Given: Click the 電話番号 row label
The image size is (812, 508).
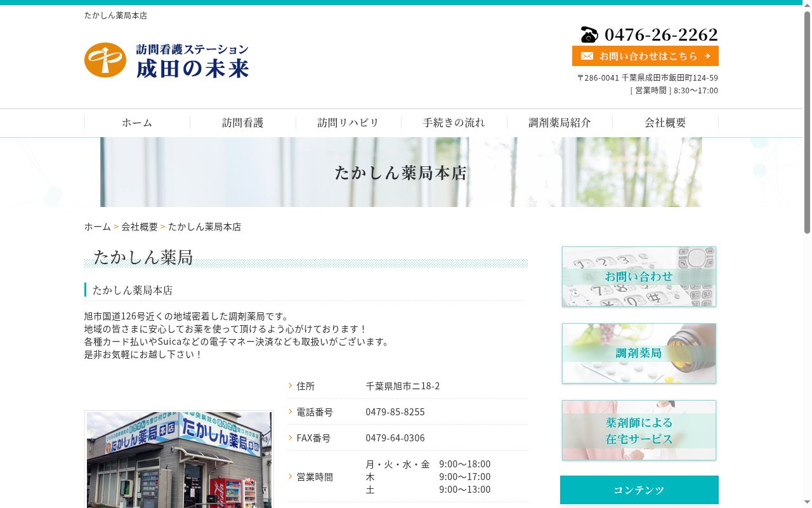Looking at the screenshot, I should coord(315,412).
